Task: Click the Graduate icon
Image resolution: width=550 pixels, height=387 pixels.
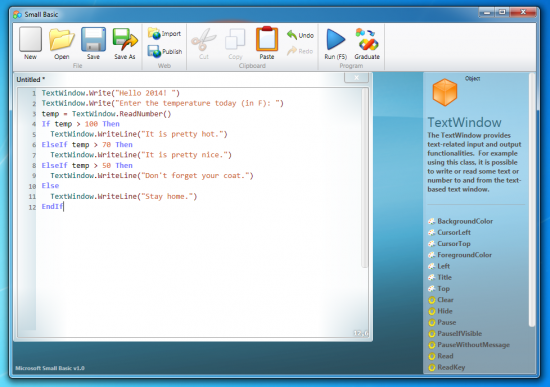Action: 367,44
